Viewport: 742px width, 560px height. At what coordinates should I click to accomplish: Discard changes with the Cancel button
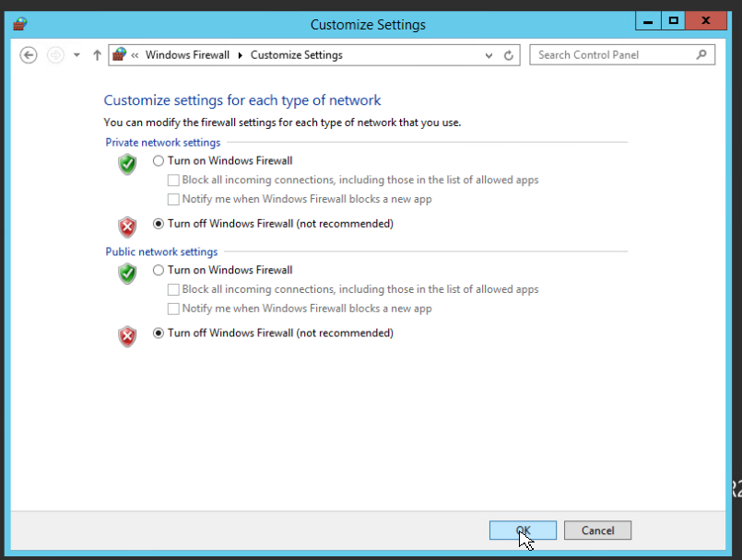pos(597,531)
